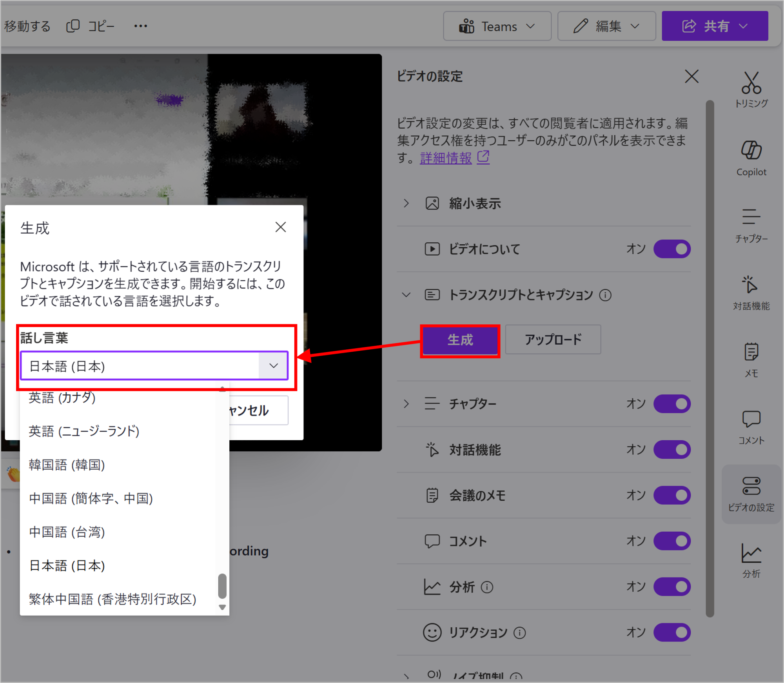The image size is (784, 683).
Task: Toggle off ビデオについて switch
Action: [x=671, y=249]
